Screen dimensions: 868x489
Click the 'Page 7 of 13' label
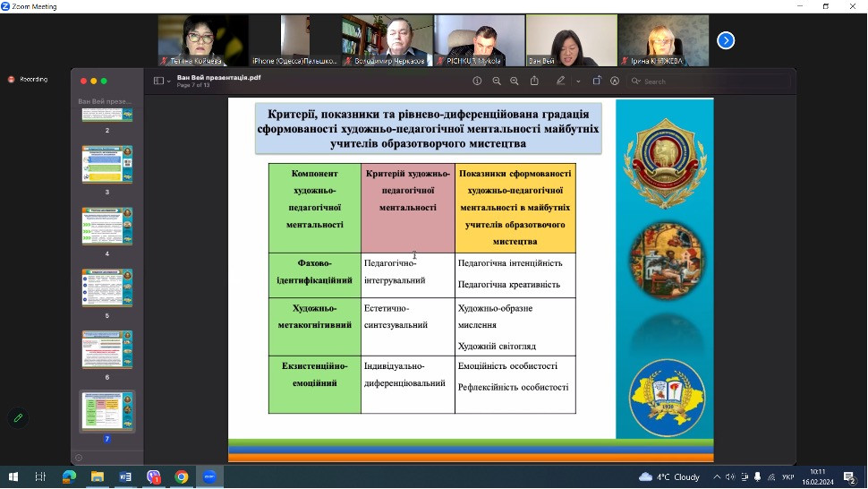(193, 85)
